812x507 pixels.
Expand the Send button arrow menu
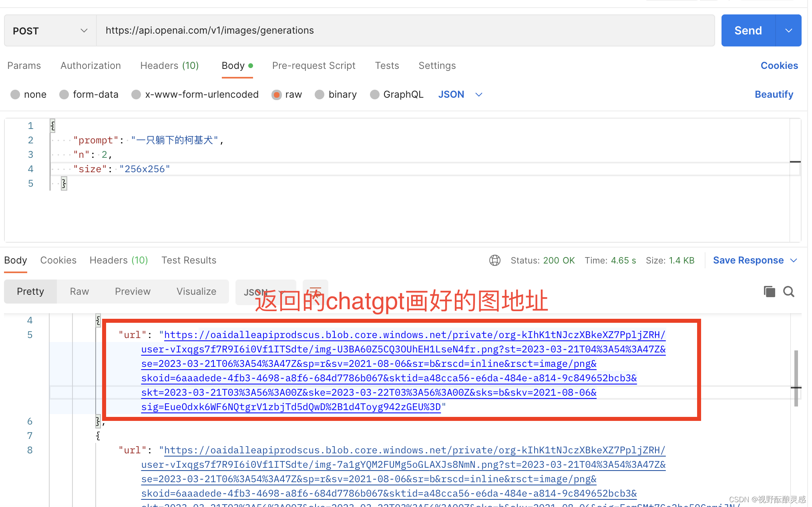[788, 31]
